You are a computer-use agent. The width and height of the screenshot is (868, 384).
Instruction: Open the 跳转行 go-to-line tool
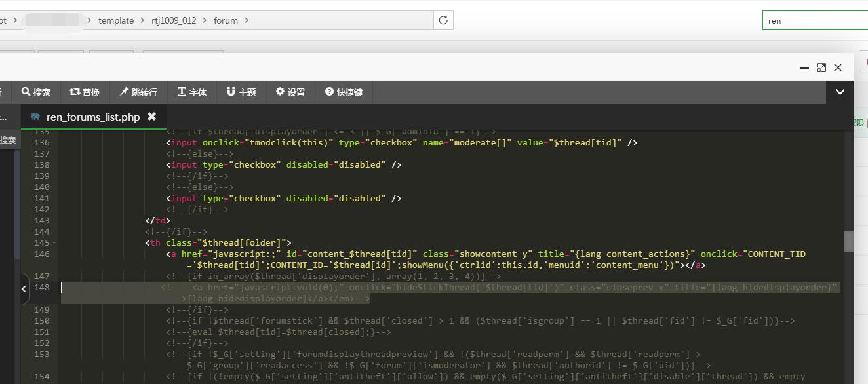click(138, 92)
